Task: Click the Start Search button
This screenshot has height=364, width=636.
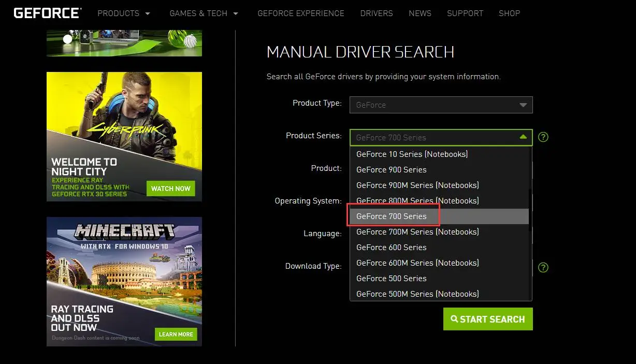Action: (x=488, y=319)
